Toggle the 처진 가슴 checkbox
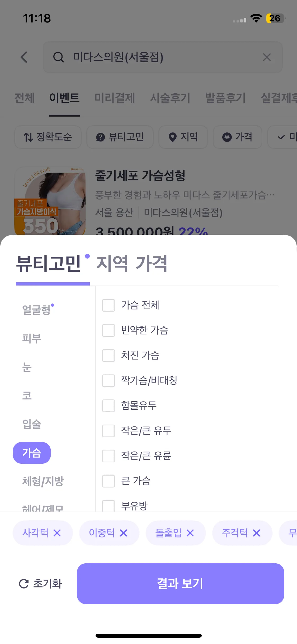Viewport: 297px width, 644px height. tap(109, 356)
